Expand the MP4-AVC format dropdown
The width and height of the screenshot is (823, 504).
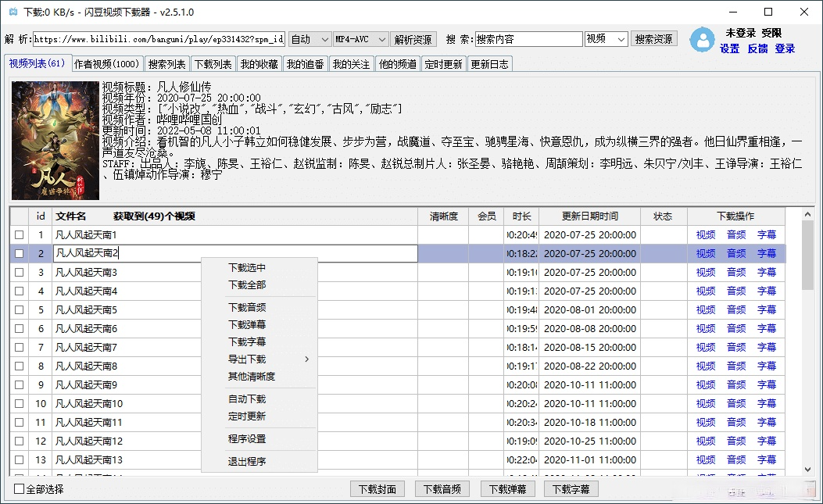(x=360, y=39)
